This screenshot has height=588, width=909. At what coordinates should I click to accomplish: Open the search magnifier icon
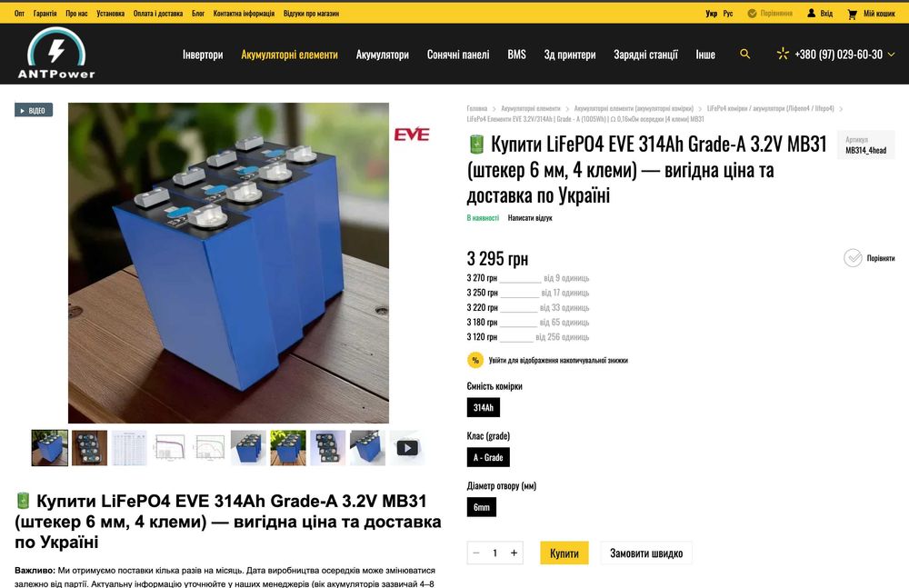(x=745, y=54)
